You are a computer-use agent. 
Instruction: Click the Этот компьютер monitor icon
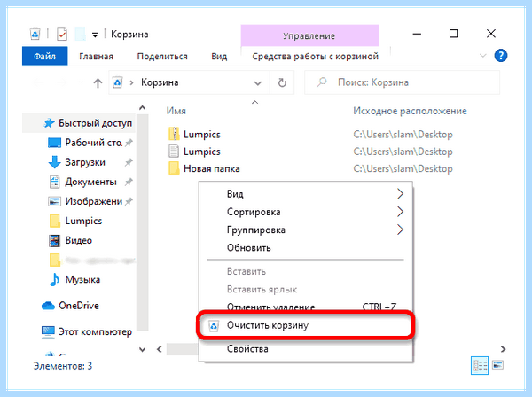[48, 332]
